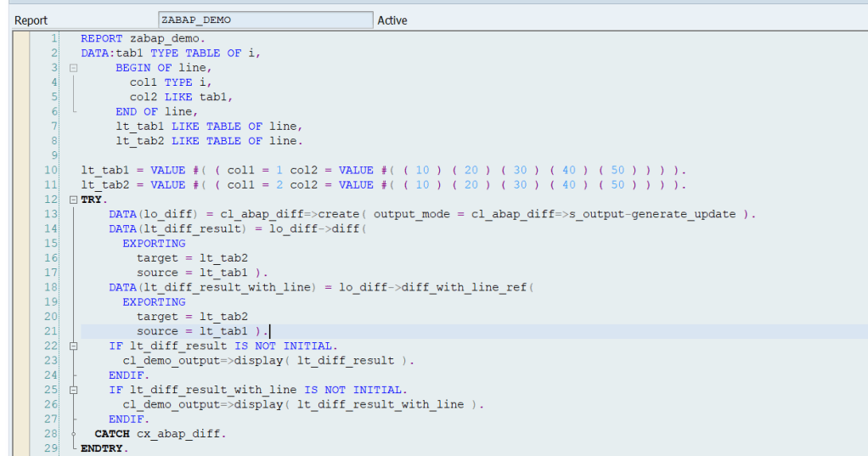Click the ENDIF on line 27

click(129, 419)
